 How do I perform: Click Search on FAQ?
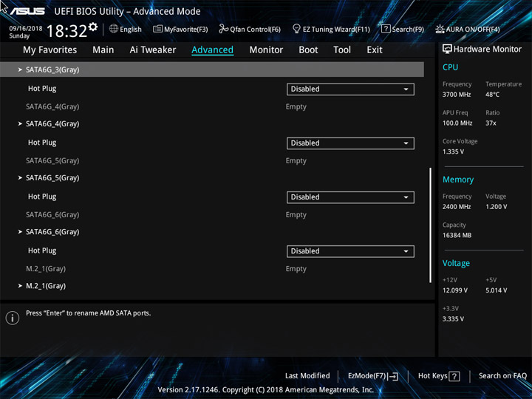coord(502,375)
